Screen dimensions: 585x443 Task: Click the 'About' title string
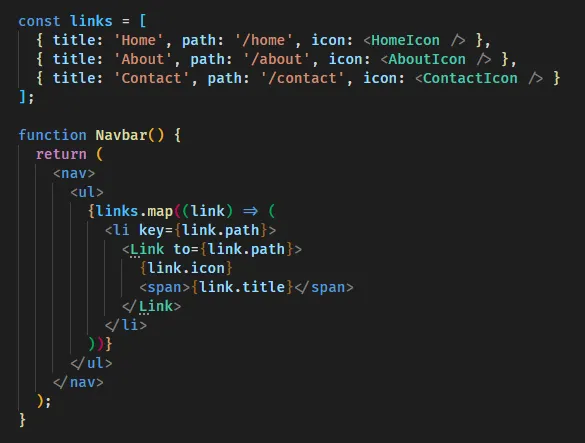point(143,59)
